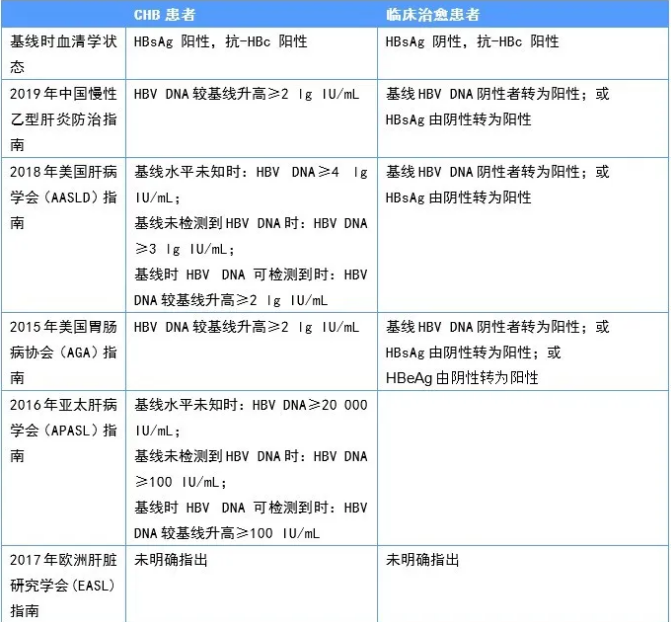This screenshot has width=671, height=622.
Task: Click AASLD text "DNA较基线升高≥2 lg IU/mL"
Action: click(231, 301)
